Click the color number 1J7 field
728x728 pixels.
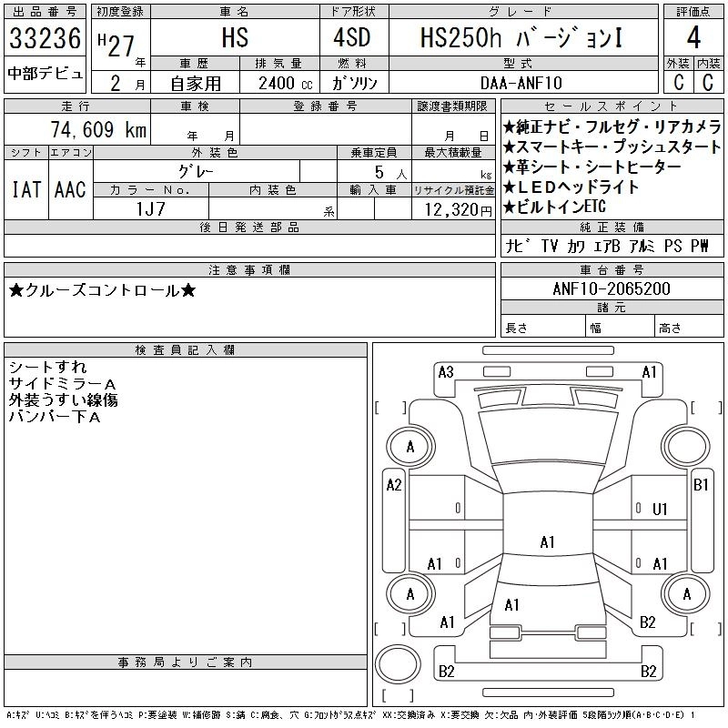click(151, 208)
